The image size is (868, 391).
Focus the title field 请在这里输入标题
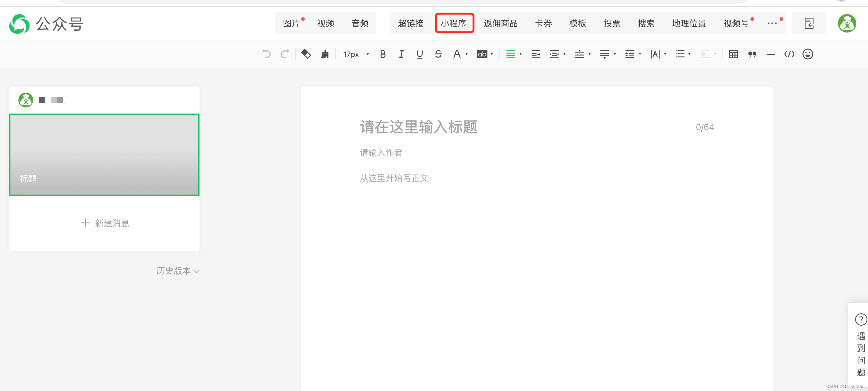[419, 127]
